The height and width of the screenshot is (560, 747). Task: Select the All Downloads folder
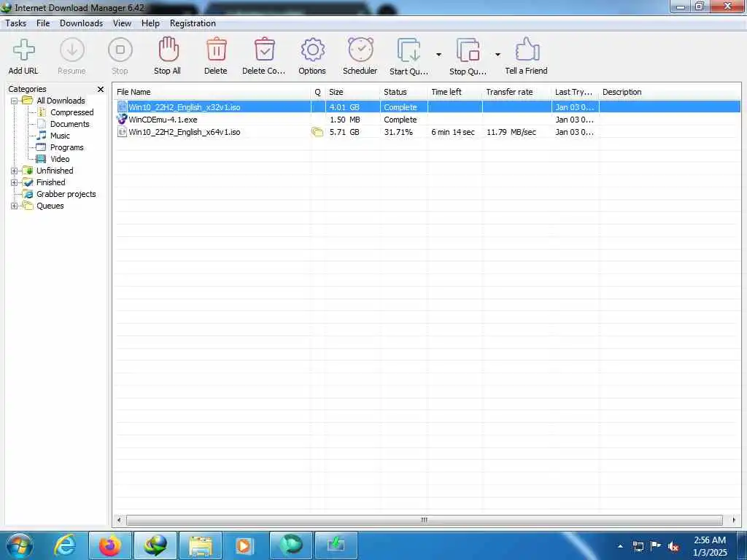point(61,101)
